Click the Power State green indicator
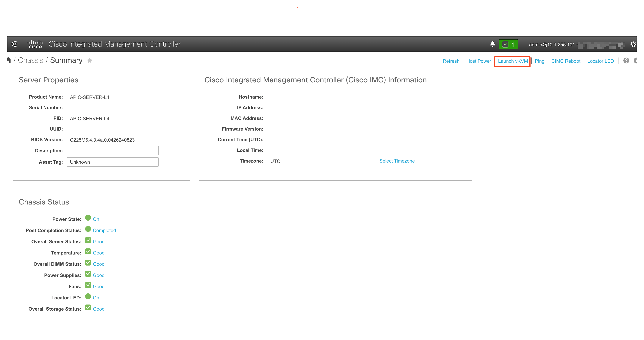This screenshot has height=340, width=644. 88,218
